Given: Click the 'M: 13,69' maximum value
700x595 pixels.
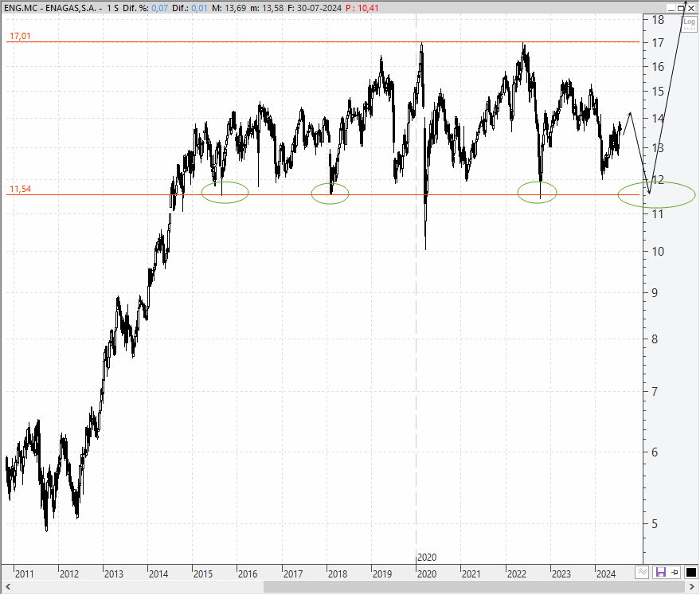Looking at the screenshot, I should [229, 8].
